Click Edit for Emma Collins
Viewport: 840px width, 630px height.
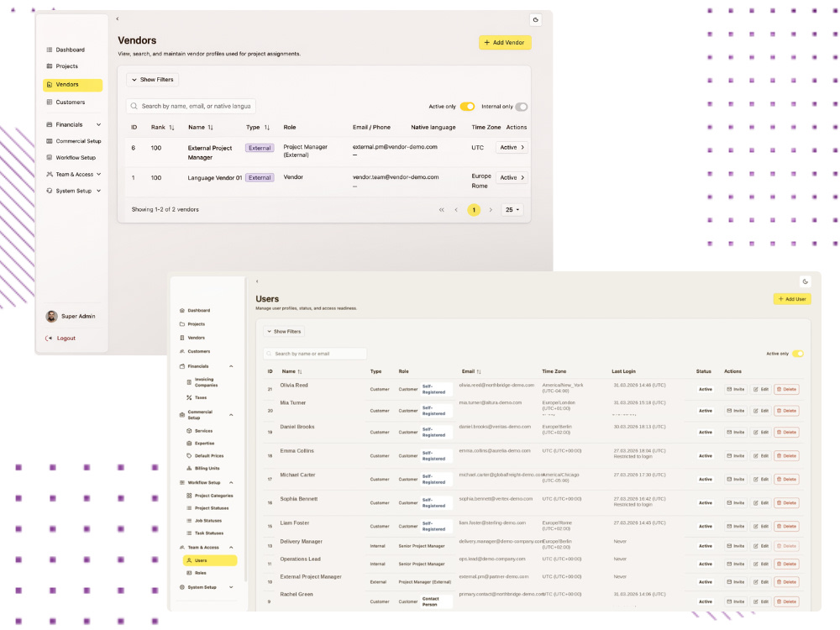(761, 456)
